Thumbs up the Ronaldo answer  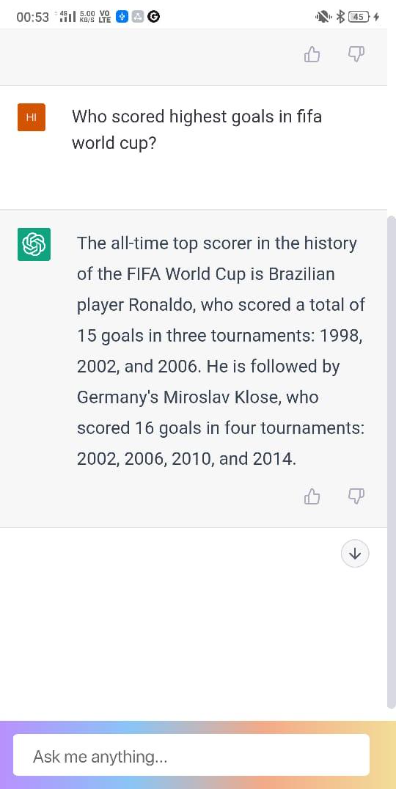(x=312, y=497)
